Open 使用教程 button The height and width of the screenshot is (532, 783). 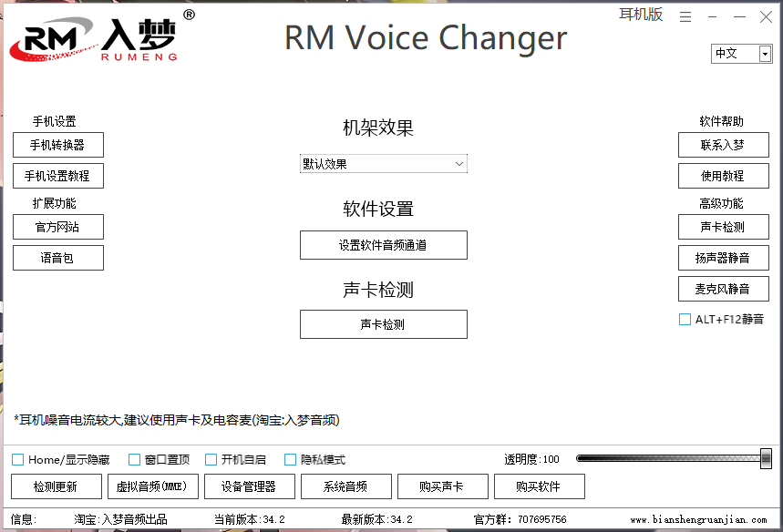tap(724, 176)
